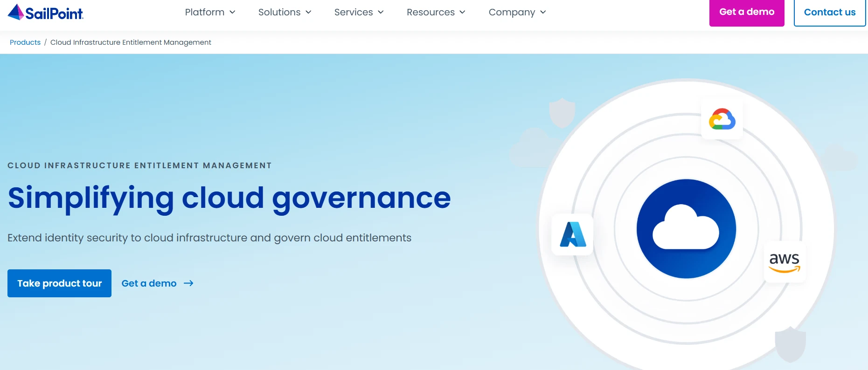Open the Solutions menu
Screen dimensions: 868x370
pos(285,12)
